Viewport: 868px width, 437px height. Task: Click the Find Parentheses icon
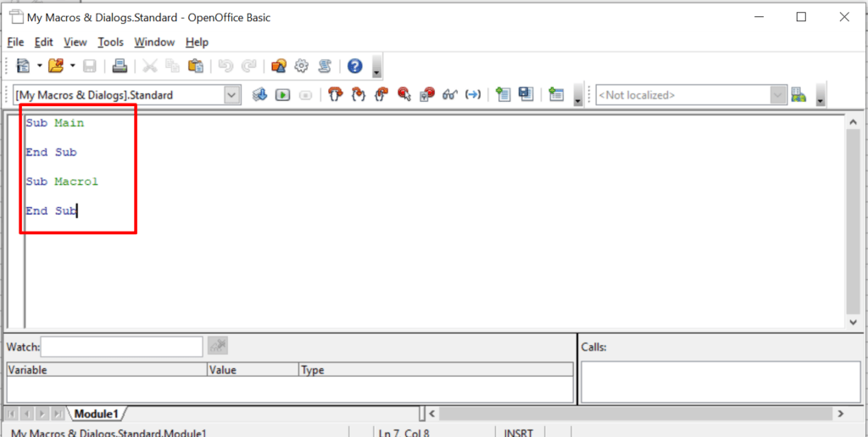(x=473, y=95)
